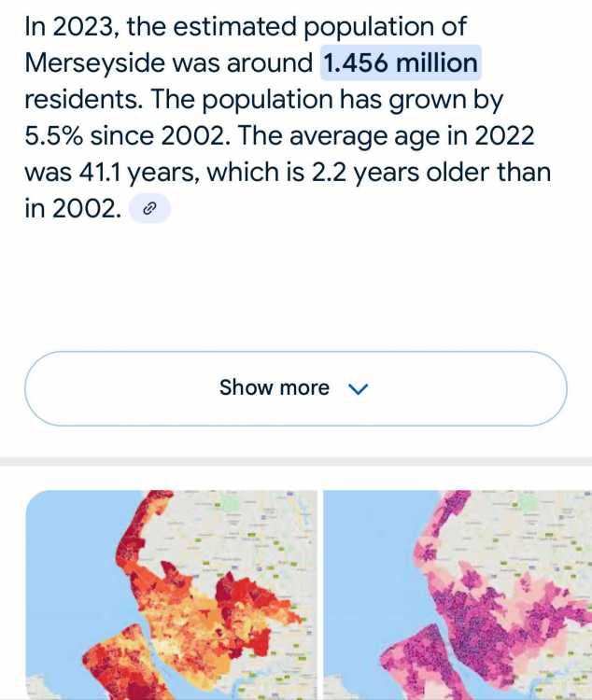Click the source link icon after "in 2002."
Screen dimensions: 592x700
tap(148, 210)
